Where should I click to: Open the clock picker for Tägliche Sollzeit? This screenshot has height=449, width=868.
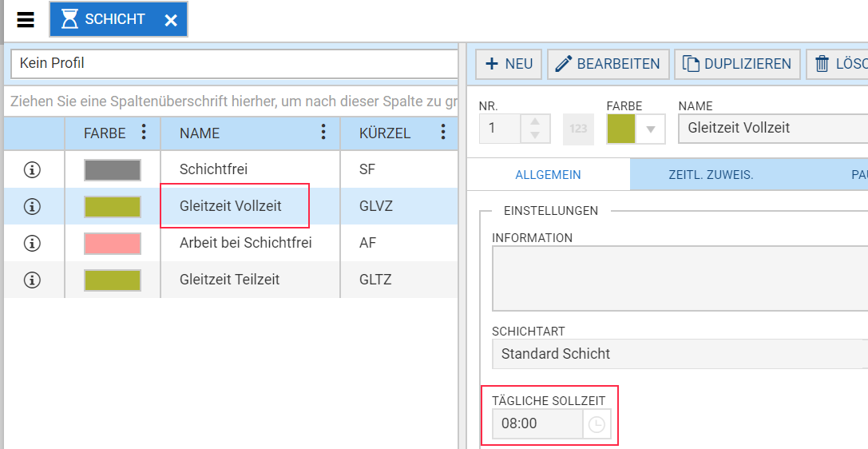click(x=597, y=424)
